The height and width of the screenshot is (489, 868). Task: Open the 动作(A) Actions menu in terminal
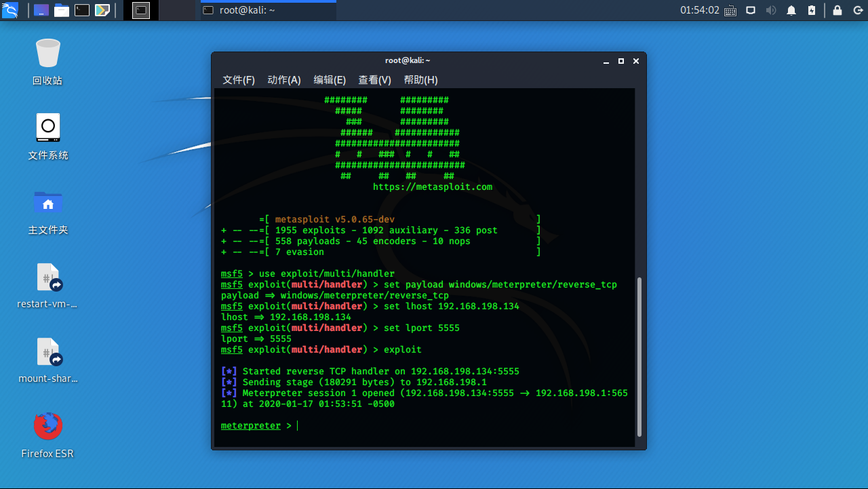(284, 79)
